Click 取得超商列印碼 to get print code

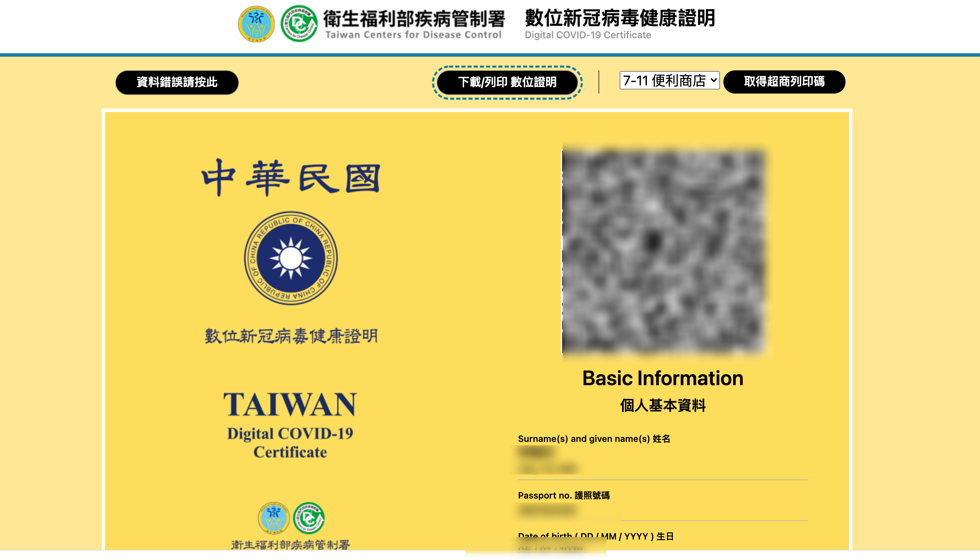[x=784, y=82]
